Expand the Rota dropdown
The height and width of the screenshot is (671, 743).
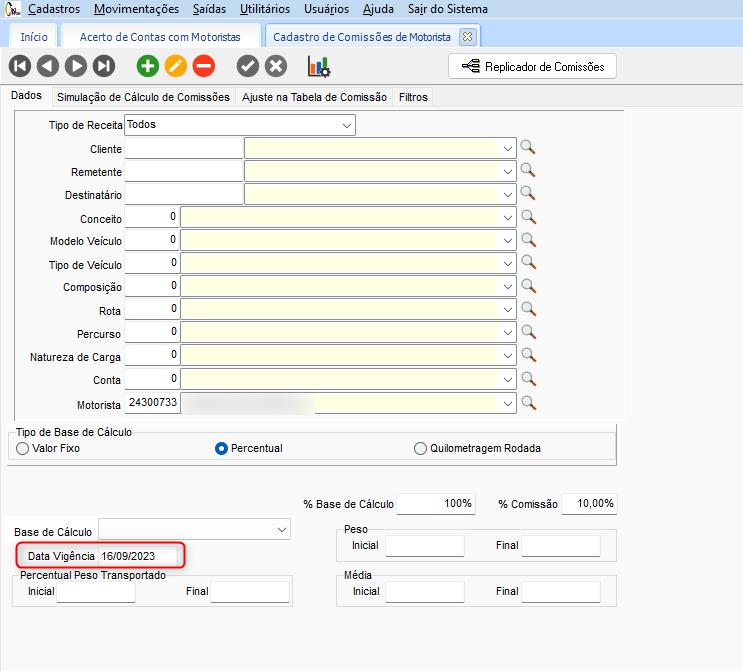point(507,310)
